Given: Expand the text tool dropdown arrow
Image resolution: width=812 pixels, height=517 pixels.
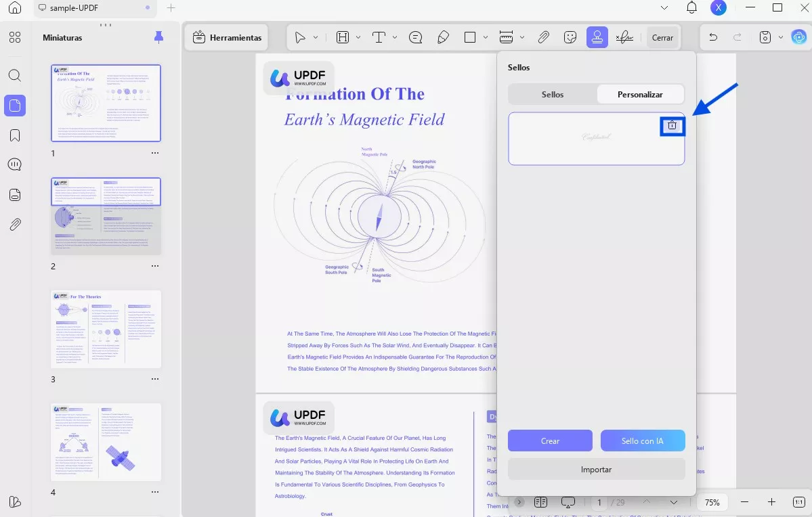Looking at the screenshot, I should [395, 37].
